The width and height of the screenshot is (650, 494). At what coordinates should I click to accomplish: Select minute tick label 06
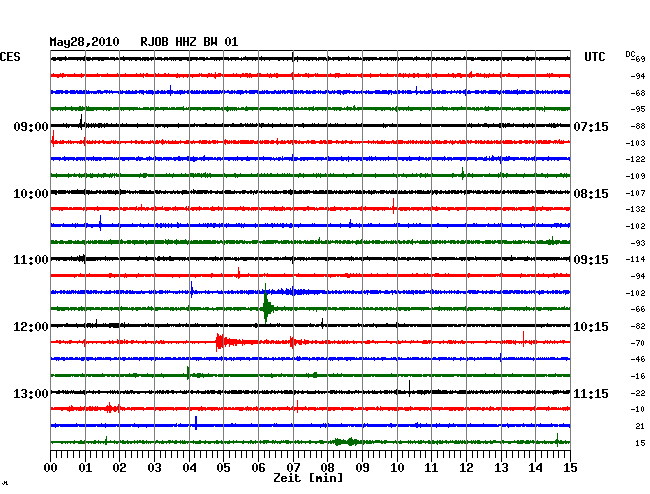click(x=258, y=468)
